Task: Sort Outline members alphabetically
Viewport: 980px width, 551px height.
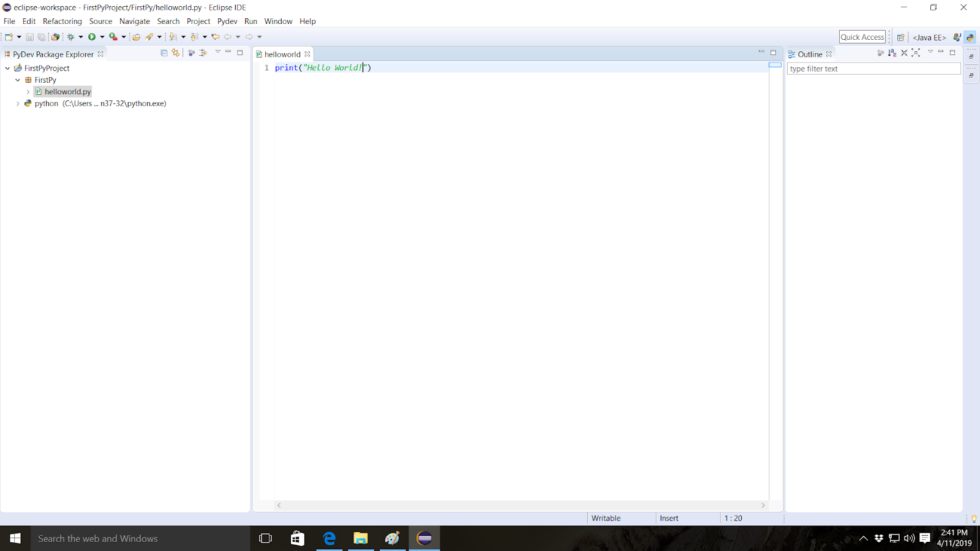Action: point(892,54)
